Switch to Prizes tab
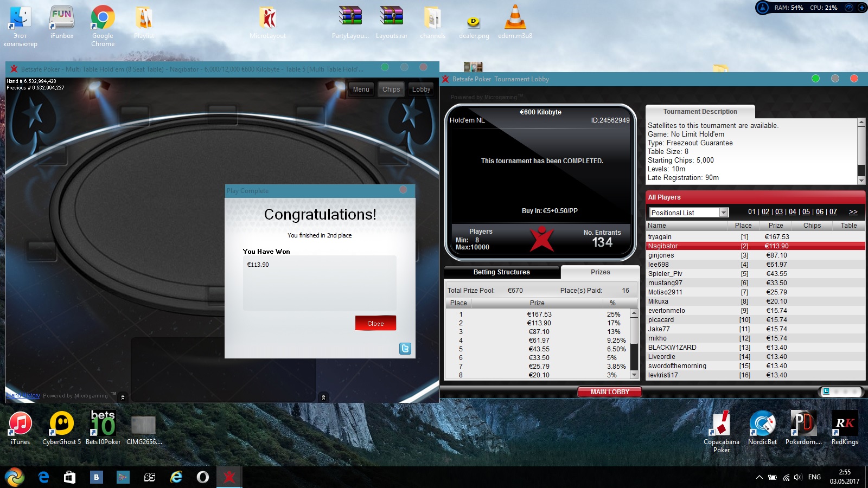The width and height of the screenshot is (868, 488). point(600,272)
